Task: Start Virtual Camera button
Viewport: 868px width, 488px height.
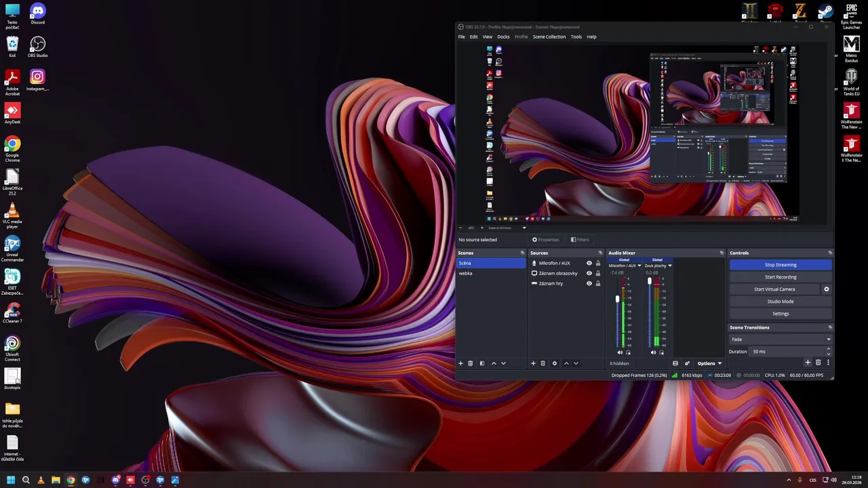Action: pyautogui.click(x=774, y=289)
